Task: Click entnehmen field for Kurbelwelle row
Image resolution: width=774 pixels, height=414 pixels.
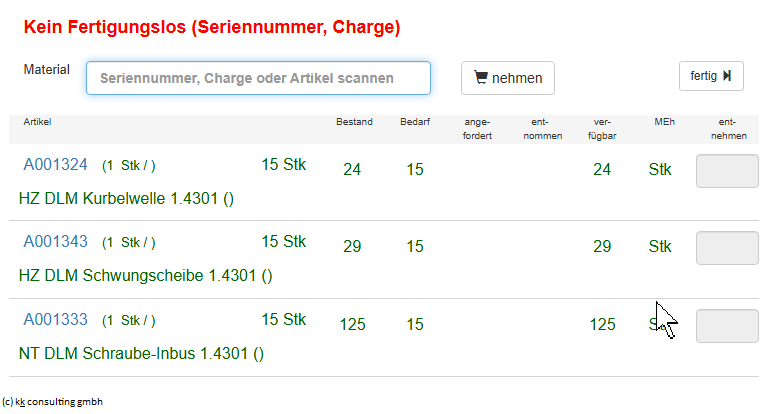Action: [x=727, y=171]
